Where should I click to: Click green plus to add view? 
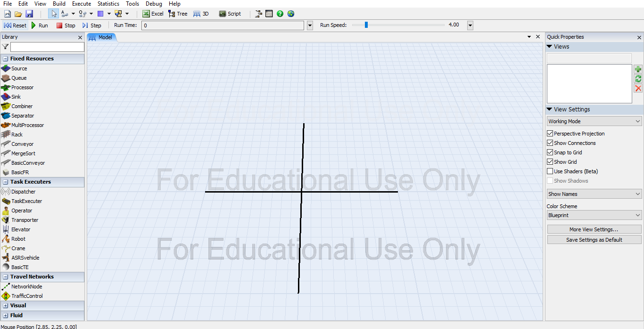click(x=638, y=69)
